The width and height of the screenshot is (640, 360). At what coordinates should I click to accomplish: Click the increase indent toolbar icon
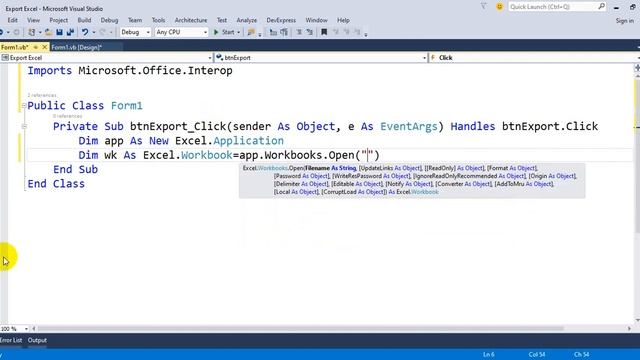click(284, 32)
